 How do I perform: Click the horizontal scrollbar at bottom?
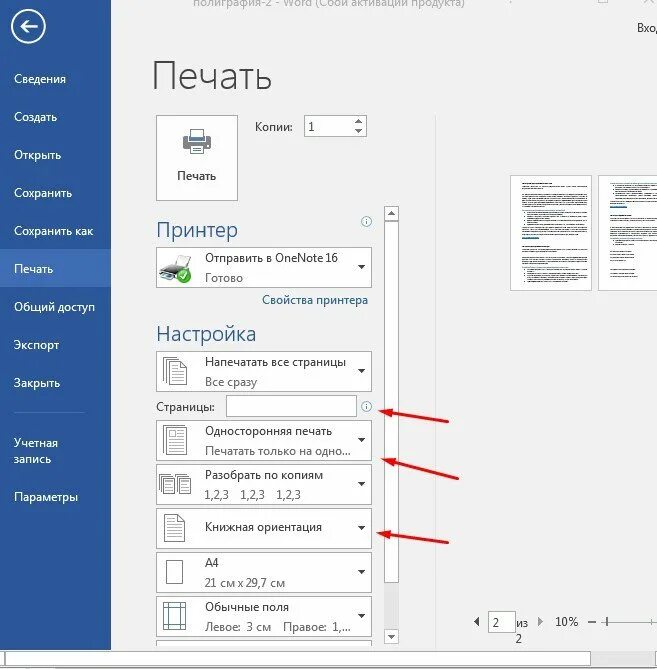pos(297,658)
